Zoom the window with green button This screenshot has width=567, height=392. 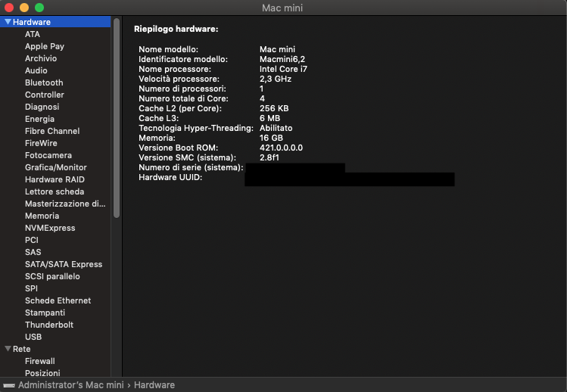click(x=39, y=8)
